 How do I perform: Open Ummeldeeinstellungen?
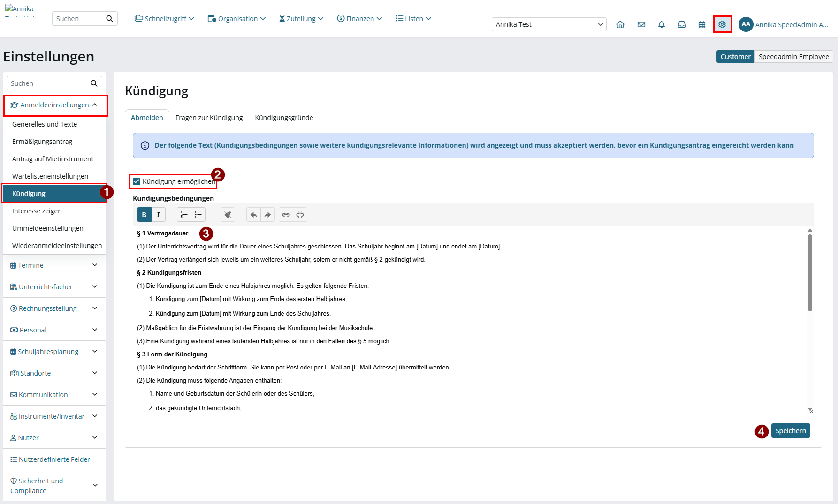[x=54, y=228]
